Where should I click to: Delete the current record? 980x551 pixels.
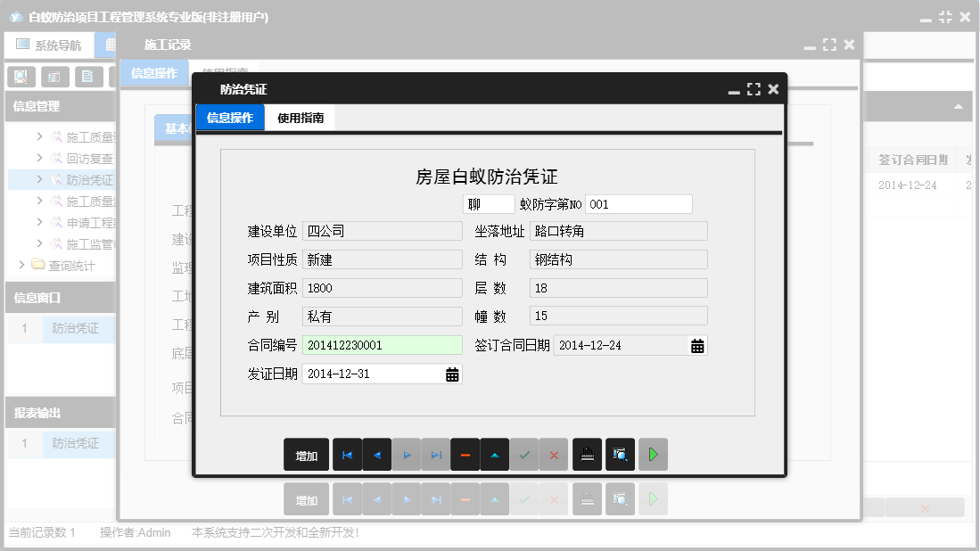(x=465, y=454)
